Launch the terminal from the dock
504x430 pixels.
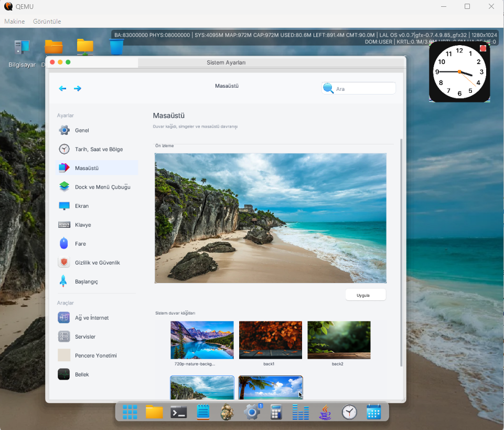pyautogui.click(x=179, y=412)
